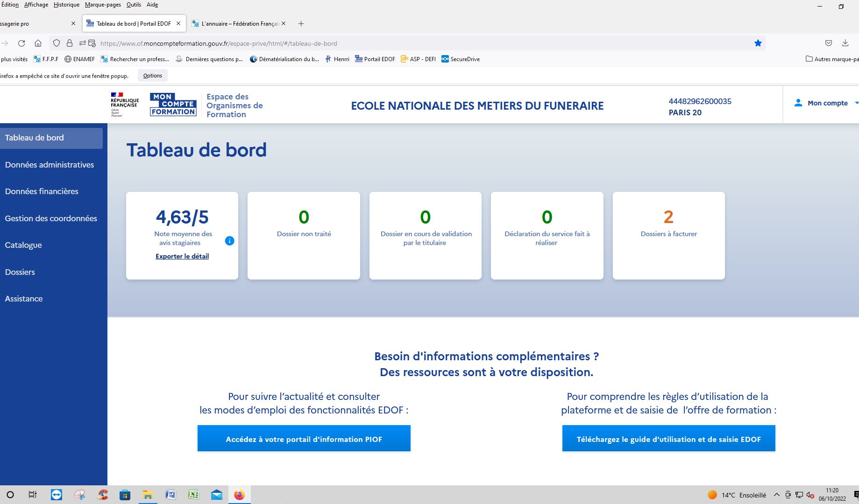Open a new browser tab with plus
This screenshot has width=859, height=504.
click(x=301, y=23)
